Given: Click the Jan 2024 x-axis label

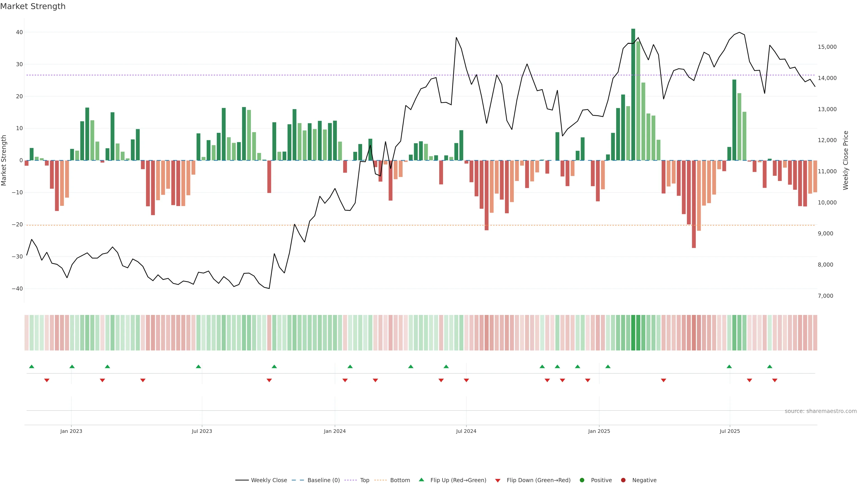Looking at the screenshot, I should click(x=335, y=431).
